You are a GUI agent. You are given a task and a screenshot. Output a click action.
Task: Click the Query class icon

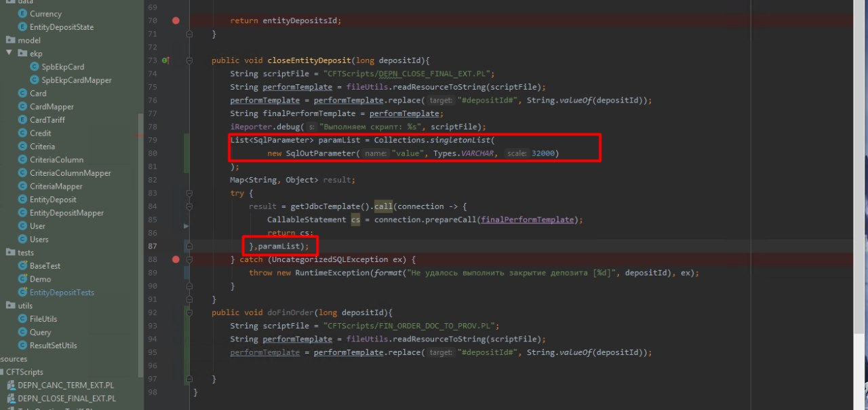pyautogui.click(x=22, y=332)
